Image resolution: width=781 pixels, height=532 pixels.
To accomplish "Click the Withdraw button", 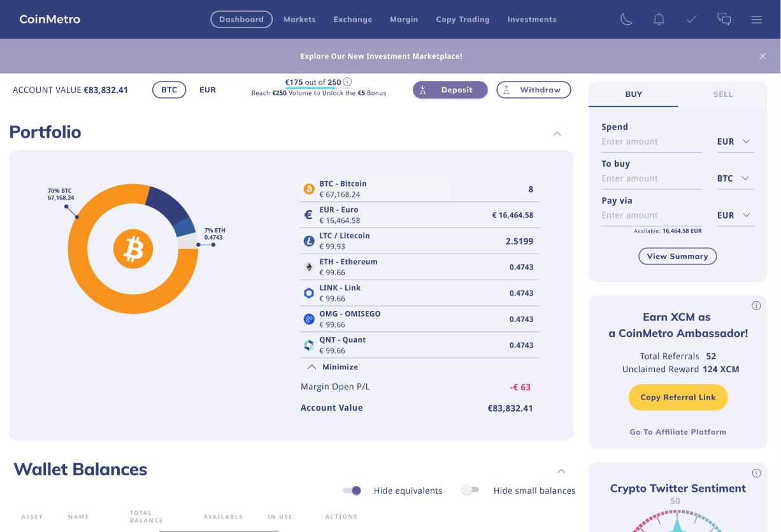I will tap(533, 90).
